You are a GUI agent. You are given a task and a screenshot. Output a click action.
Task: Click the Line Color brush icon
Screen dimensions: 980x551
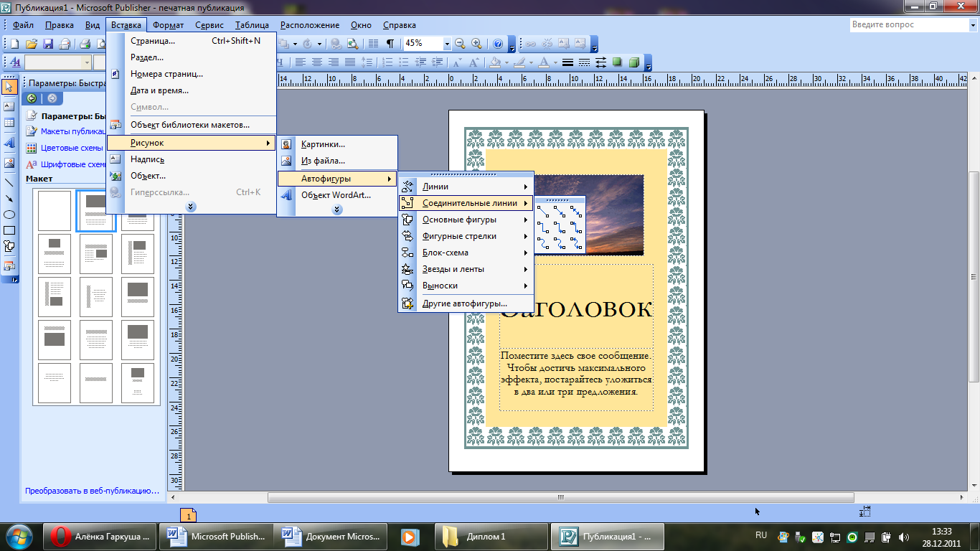pos(519,62)
